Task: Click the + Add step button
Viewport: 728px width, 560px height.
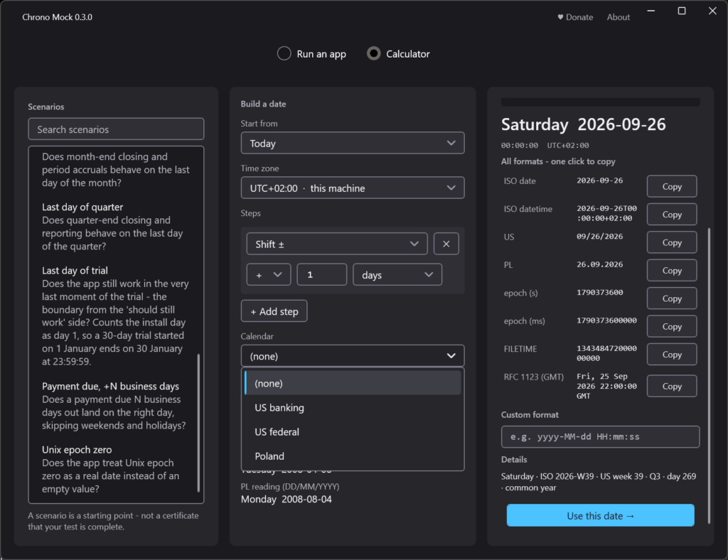Action: click(274, 311)
